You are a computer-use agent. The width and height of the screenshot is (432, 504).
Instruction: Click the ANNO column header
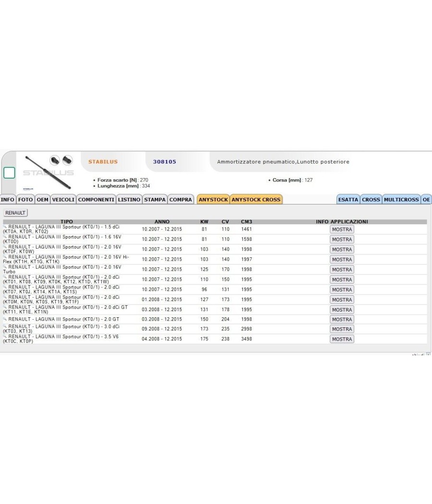click(x=162, y=221)
